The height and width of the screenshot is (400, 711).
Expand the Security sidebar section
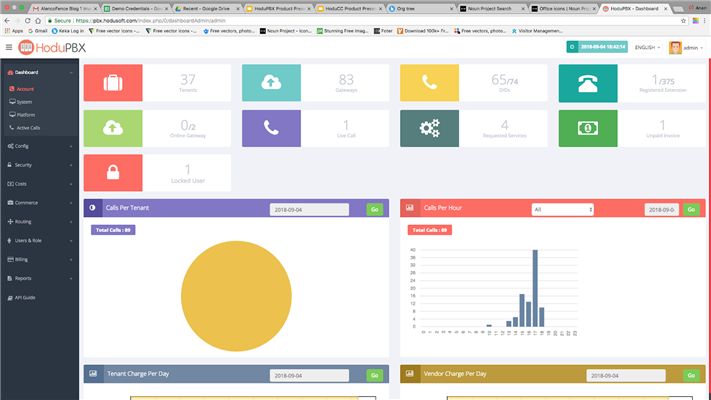pyautogui.click(x=39, y=165)
